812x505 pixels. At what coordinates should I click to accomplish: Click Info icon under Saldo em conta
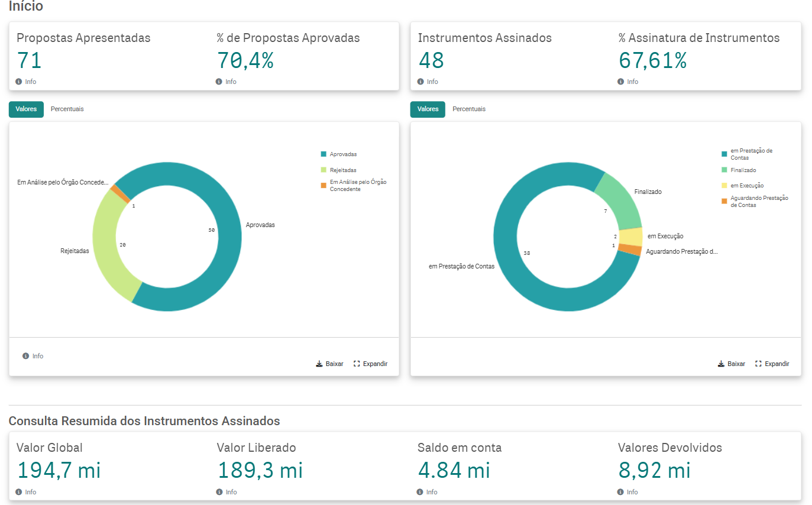[420, 492]
